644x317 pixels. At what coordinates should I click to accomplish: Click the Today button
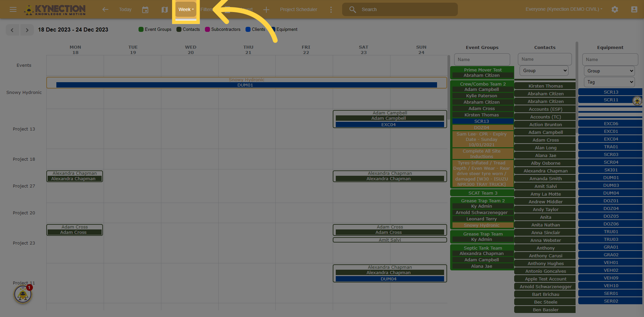[125, 9]
